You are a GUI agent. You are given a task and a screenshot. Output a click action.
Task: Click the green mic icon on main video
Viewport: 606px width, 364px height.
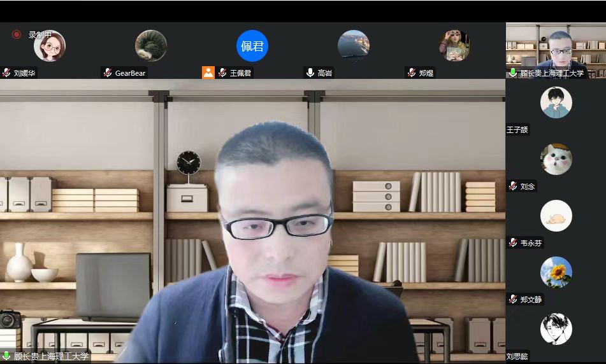pyautogui.click(x=6, y=356)
